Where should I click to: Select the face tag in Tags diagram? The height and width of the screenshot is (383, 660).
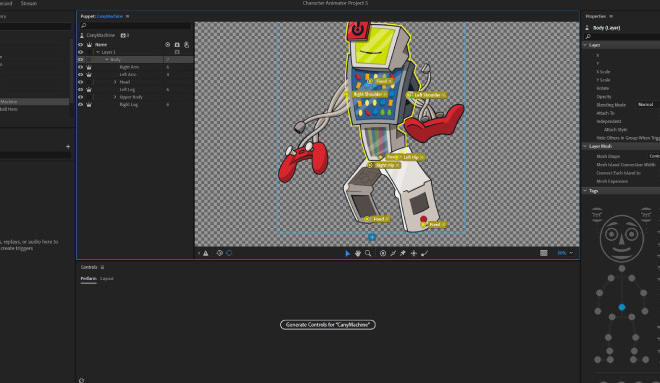click(x=622, y=239)
